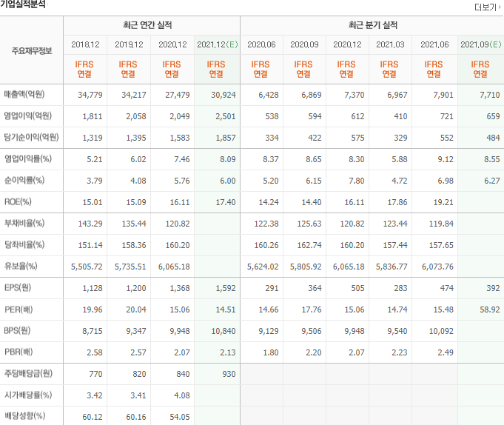Select the 당기순이익(억원) row label
The height and width of the screenshot is (425, 504).
pos(31,137)
